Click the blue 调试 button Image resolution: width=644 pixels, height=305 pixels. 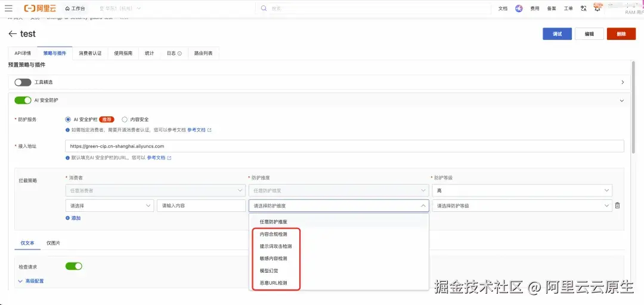[x=557, y=33]
